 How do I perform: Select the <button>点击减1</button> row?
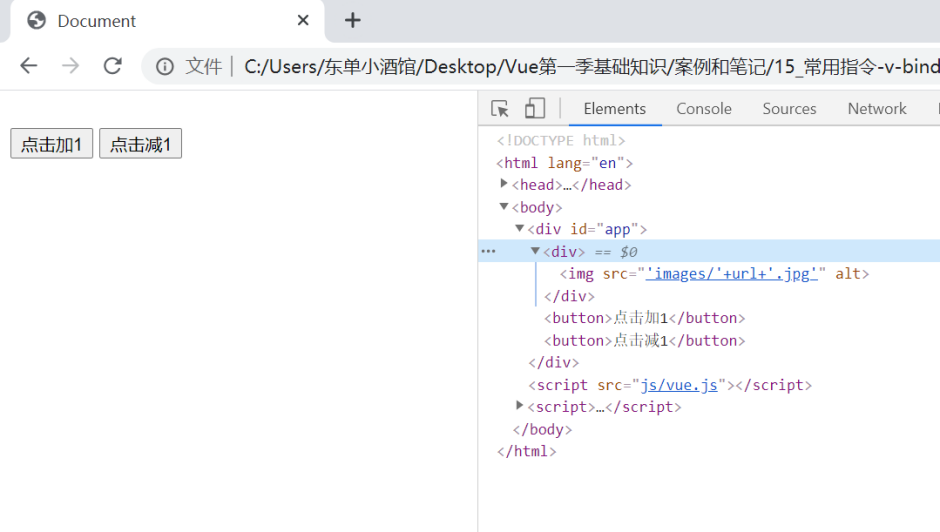[644, 341]
